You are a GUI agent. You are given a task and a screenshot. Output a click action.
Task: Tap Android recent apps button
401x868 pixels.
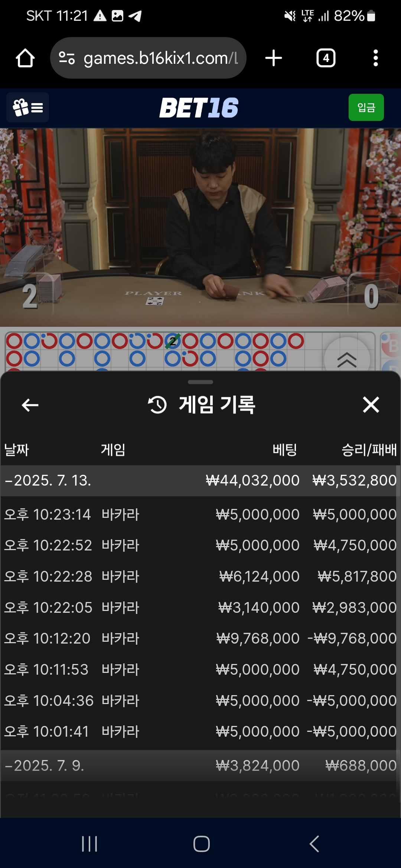[x=89, y=844]
